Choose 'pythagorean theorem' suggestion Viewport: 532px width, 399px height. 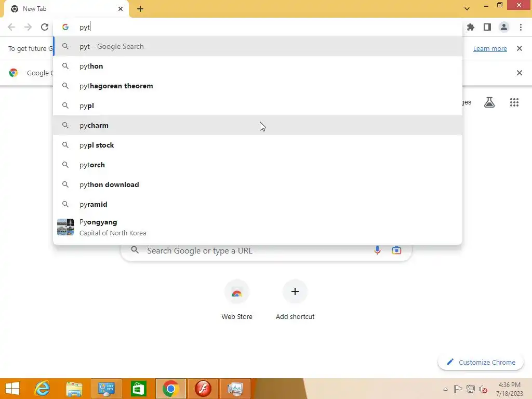tap(258, 86)
